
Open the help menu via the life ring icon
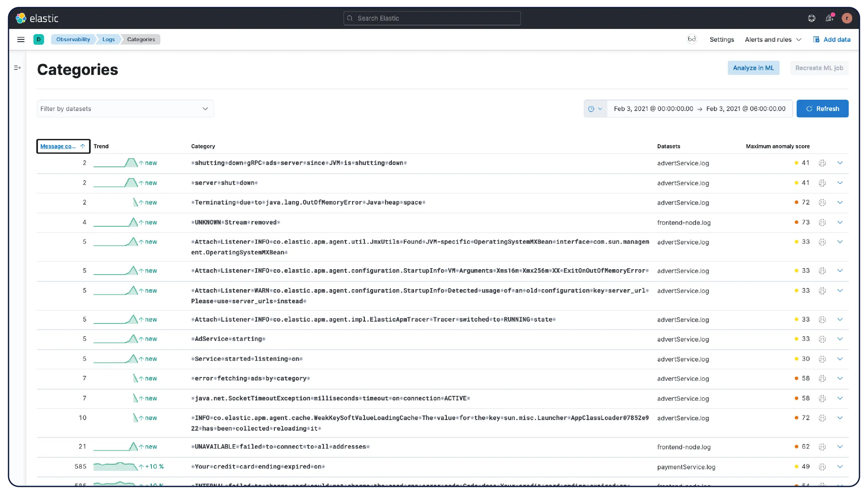coord(811,18)
